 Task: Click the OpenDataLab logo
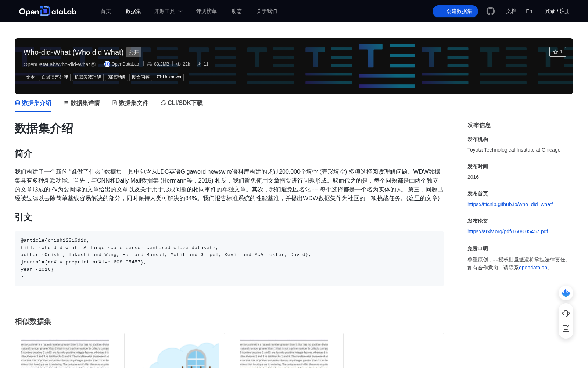tap(48, 11)
